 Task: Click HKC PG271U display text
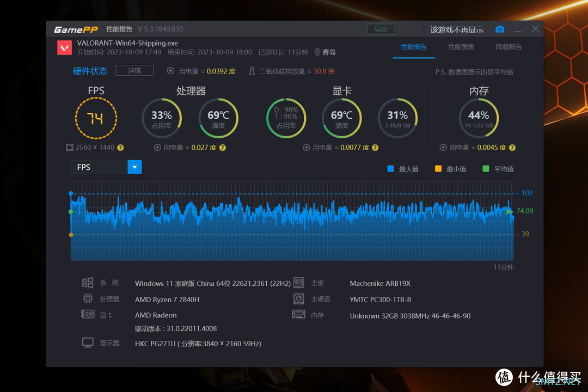tap(198, 344)
